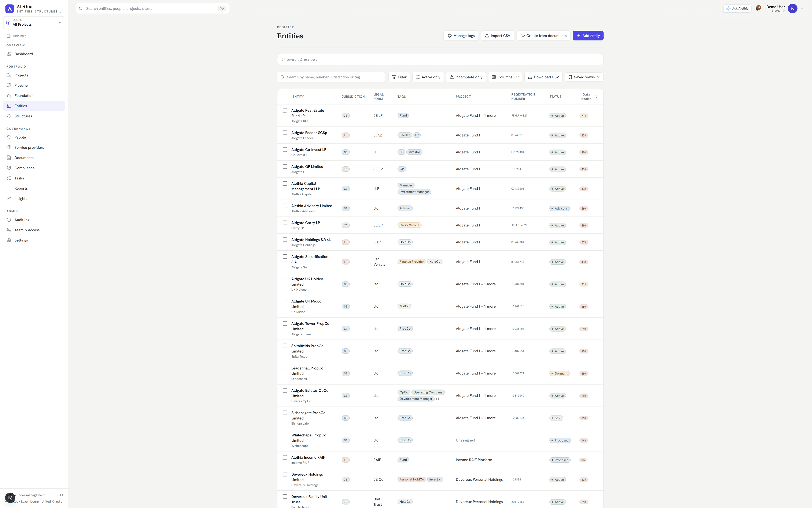Click the Team & access icon
Image resolution: width=812 pixels, height=508 pixels.
[9, 230]
